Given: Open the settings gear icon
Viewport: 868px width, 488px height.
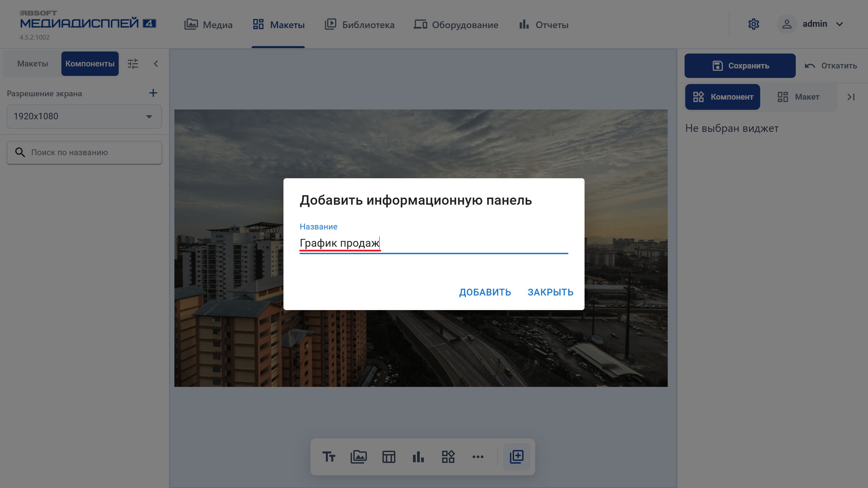Looking at the screenshot, I should click(753, 24).
